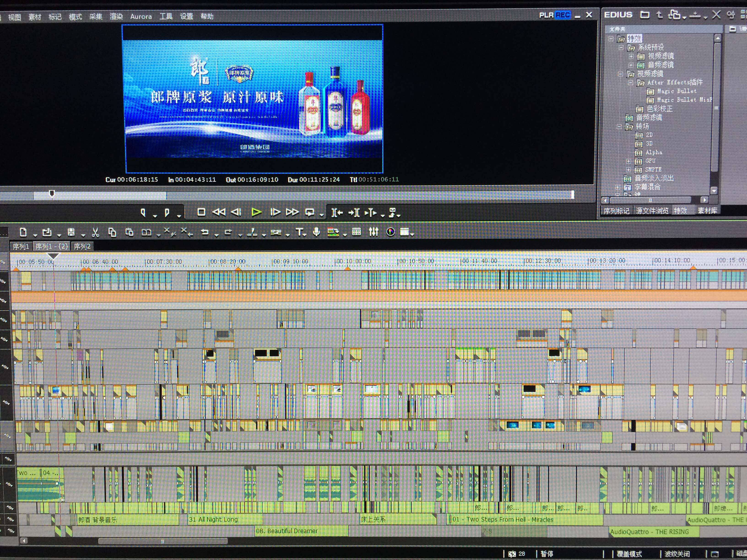Collapse the 转场 transitions tree node
This screenshot has width=747, height=560.
point(619,127)
